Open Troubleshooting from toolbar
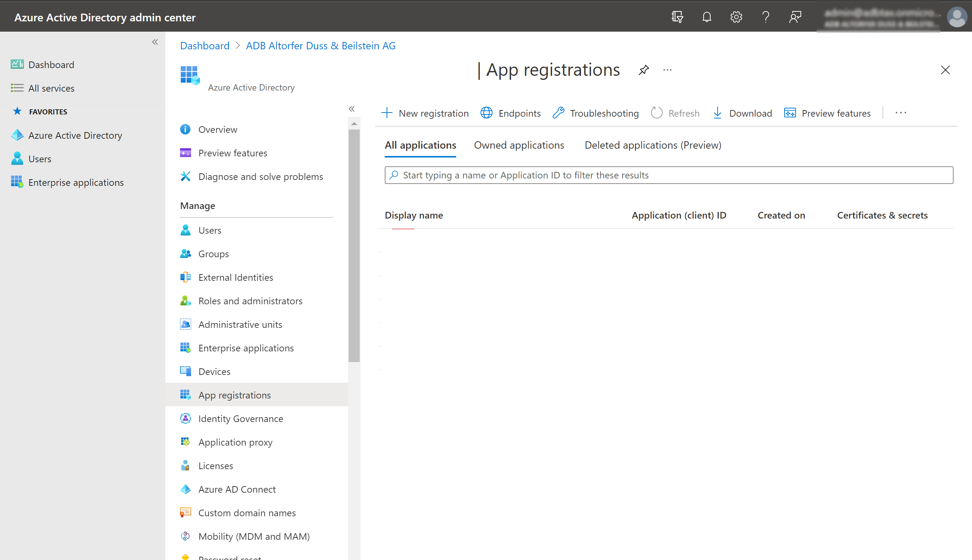972x560 pixels. 595,113
